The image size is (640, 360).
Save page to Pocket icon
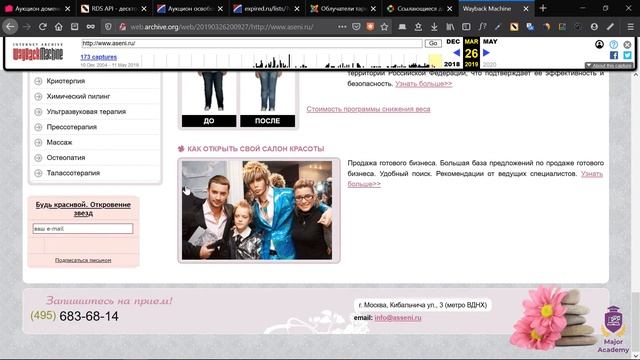(356, 27)
